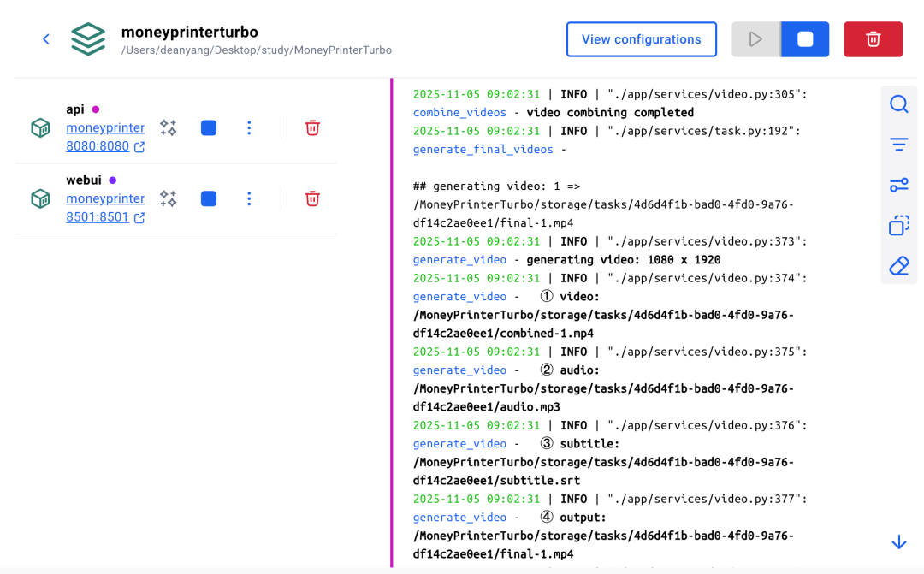Ask Gordon AI about the api container

coord(169,127)
